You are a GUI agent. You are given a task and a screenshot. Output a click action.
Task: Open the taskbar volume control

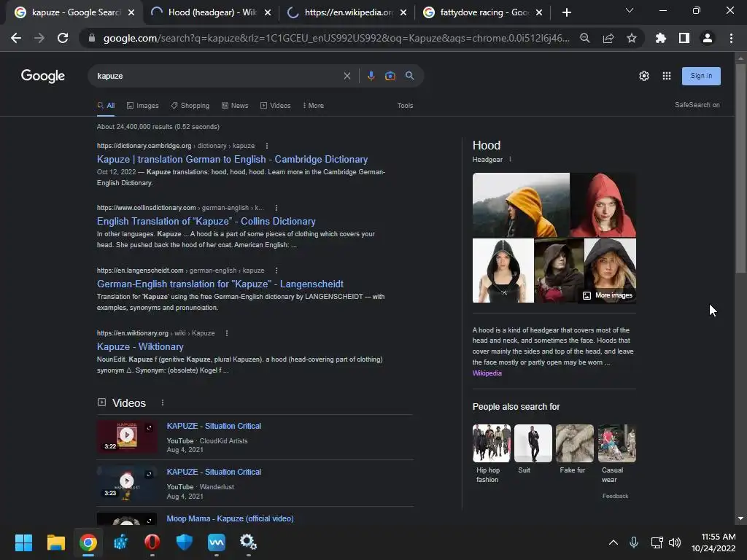675,542
